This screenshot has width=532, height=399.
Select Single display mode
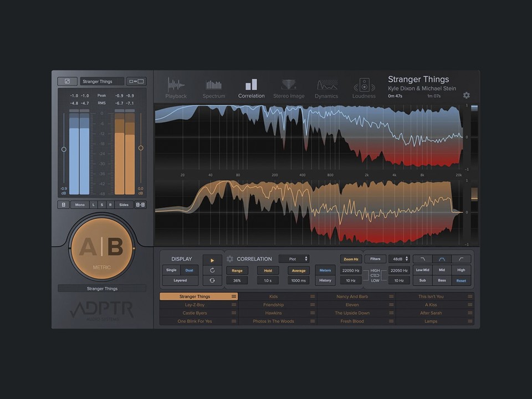pos(171,270)
